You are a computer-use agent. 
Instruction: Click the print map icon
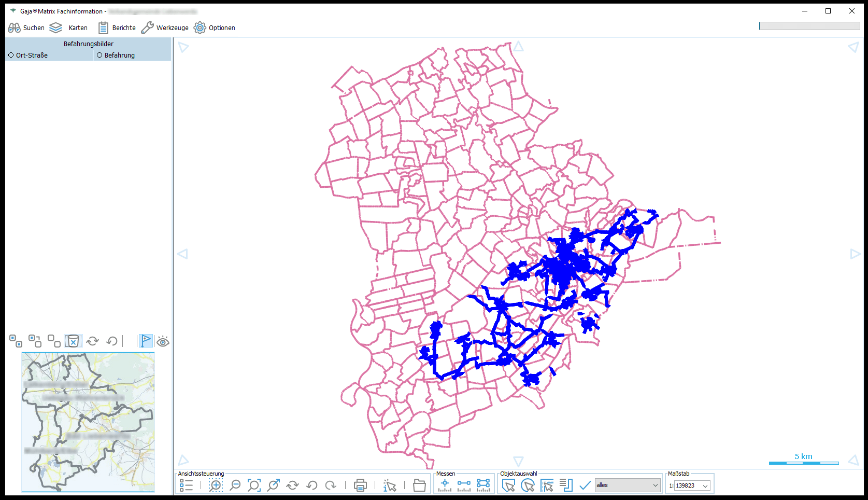tap(360, 485)
